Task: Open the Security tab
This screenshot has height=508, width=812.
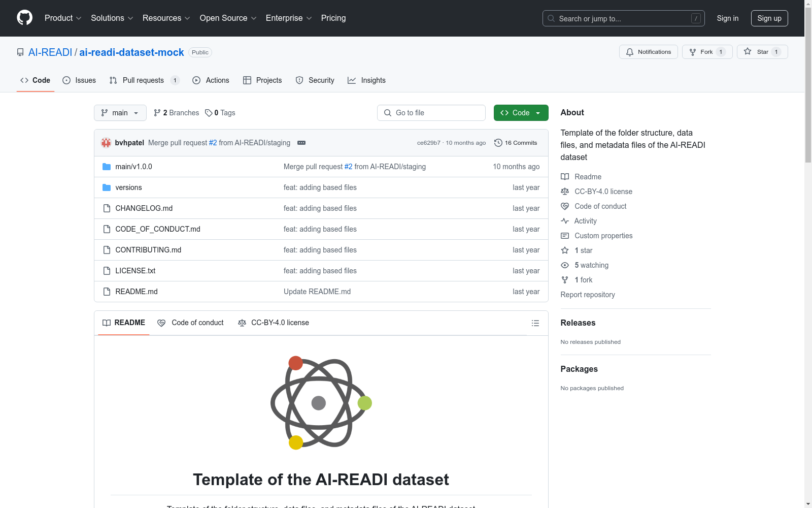Action: click(x=315, y=80)
